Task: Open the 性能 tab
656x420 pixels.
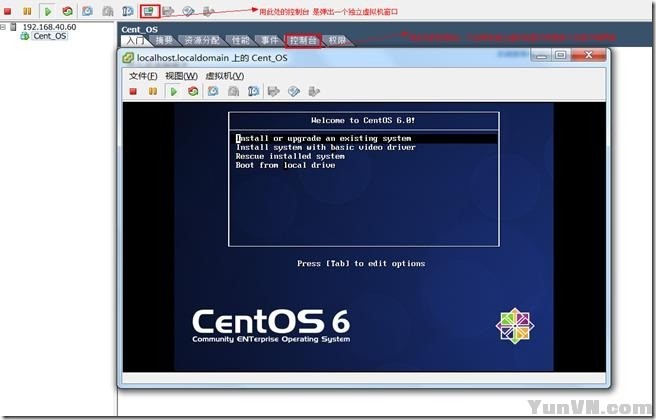Action: click(x=240, y=41)
